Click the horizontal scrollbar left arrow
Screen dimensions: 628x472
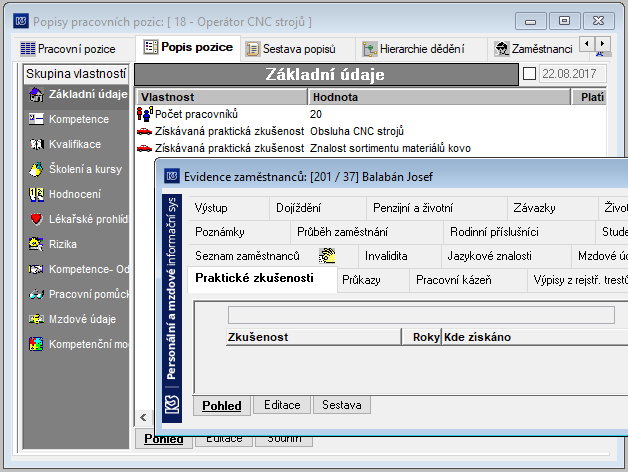[x=143, y=418]
